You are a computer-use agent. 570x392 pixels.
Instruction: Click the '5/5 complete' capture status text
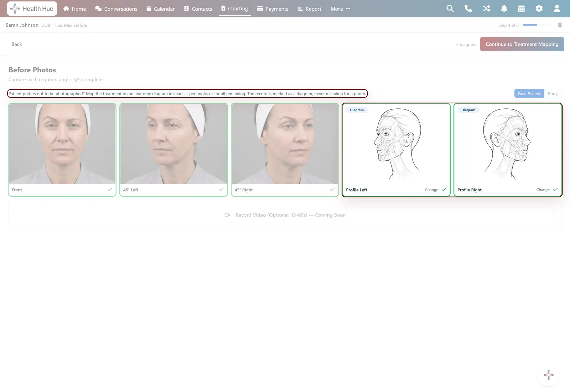89,79
